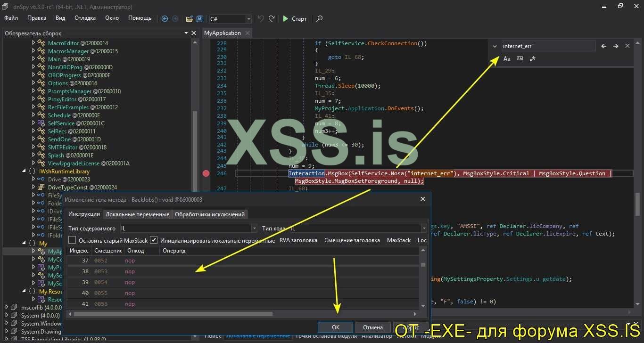Click the Save All disk icon
This screenshot has width=644, height=343.
(200, 19)
